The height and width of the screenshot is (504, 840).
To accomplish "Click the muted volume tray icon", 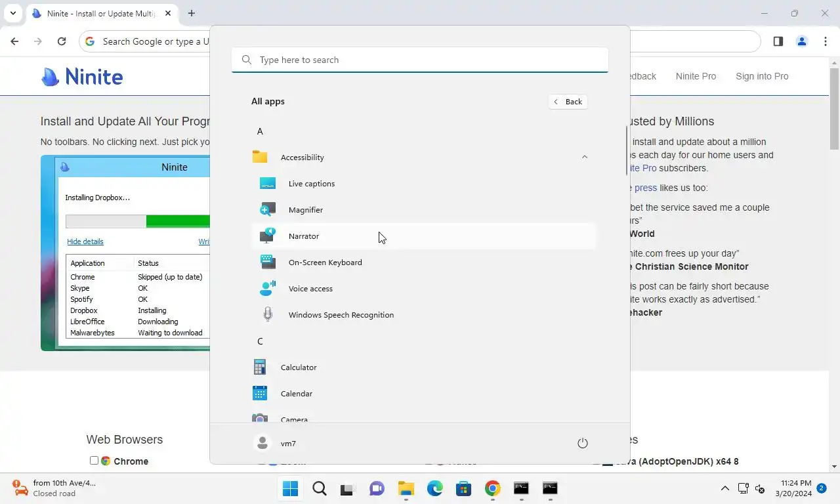I will click(760, 488).
